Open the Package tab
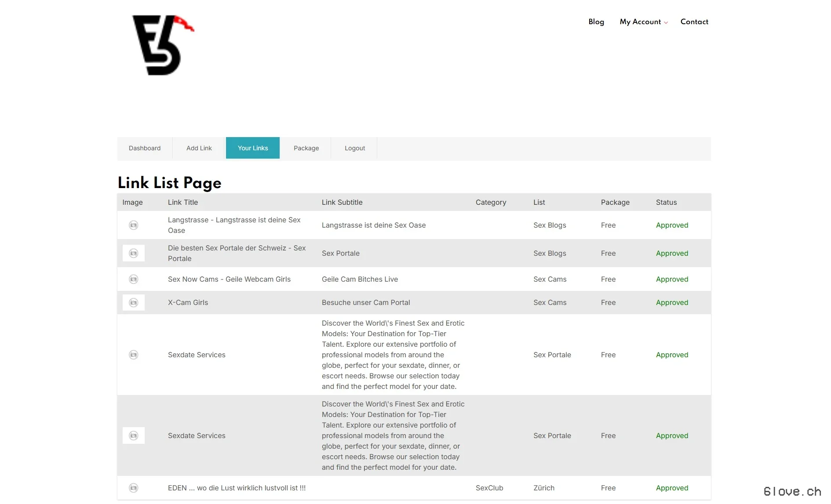The image size is (831, 504). point(306,148)
